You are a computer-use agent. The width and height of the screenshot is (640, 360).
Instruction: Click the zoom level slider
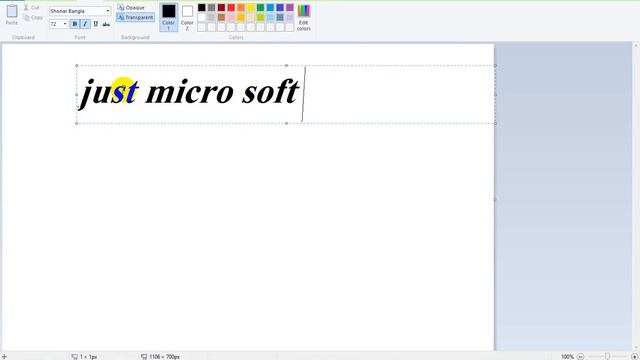[607, 356]
